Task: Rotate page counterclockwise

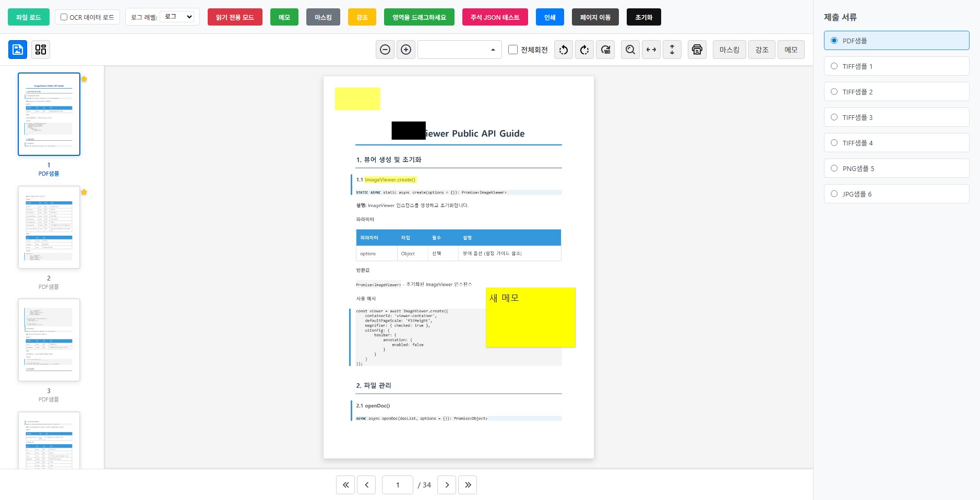Action: click(x=564, y=50)
